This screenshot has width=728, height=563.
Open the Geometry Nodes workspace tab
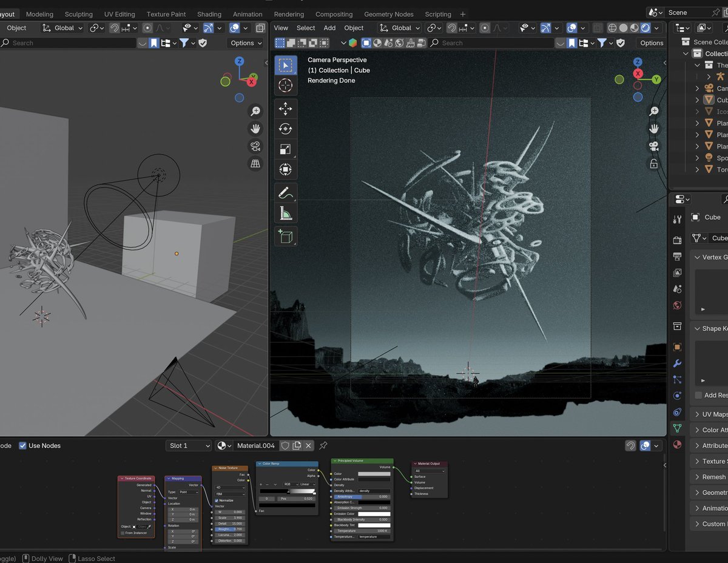pyautogui.click(x=389, y=14)
